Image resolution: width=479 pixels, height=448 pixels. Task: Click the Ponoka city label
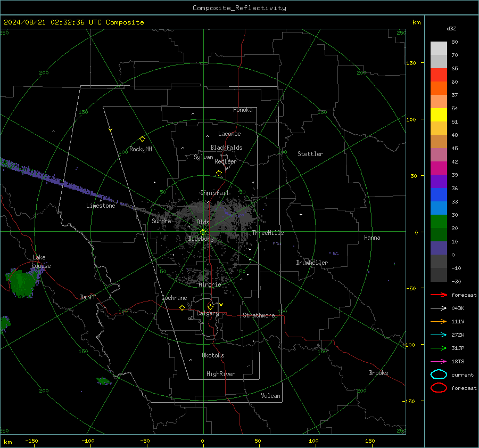pyautogui.click(x=243, y=110)
